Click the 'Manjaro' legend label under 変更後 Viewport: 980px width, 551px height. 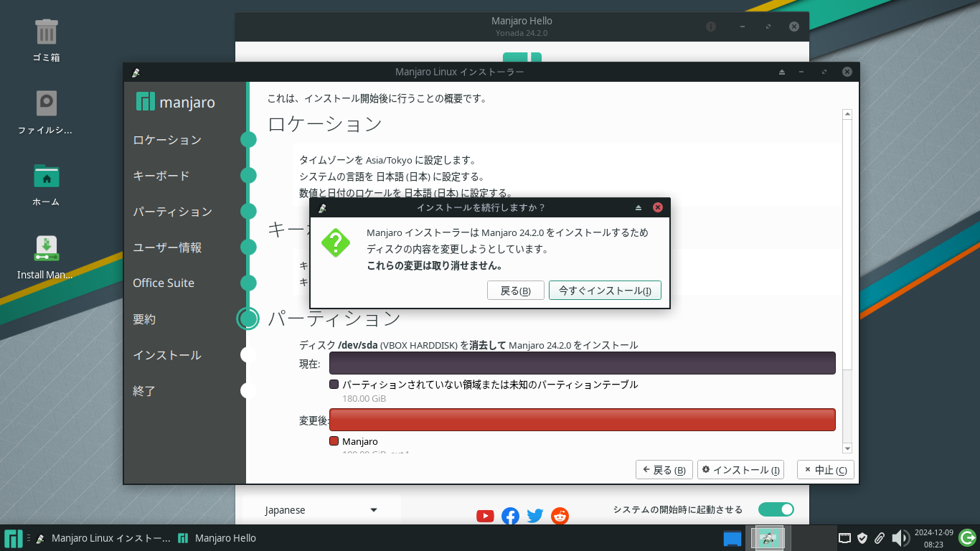pos(360,441)
